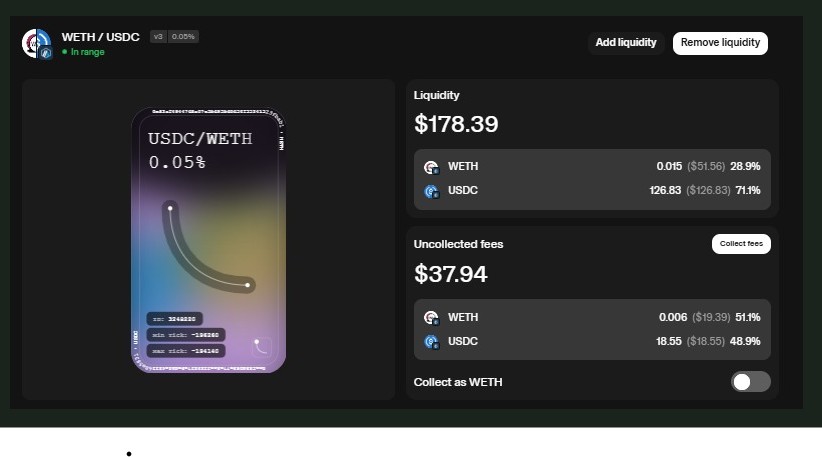Click the Collect fees button
Image resolution: width=822 pixels, height=457 pixels.
tap(741, 244)
